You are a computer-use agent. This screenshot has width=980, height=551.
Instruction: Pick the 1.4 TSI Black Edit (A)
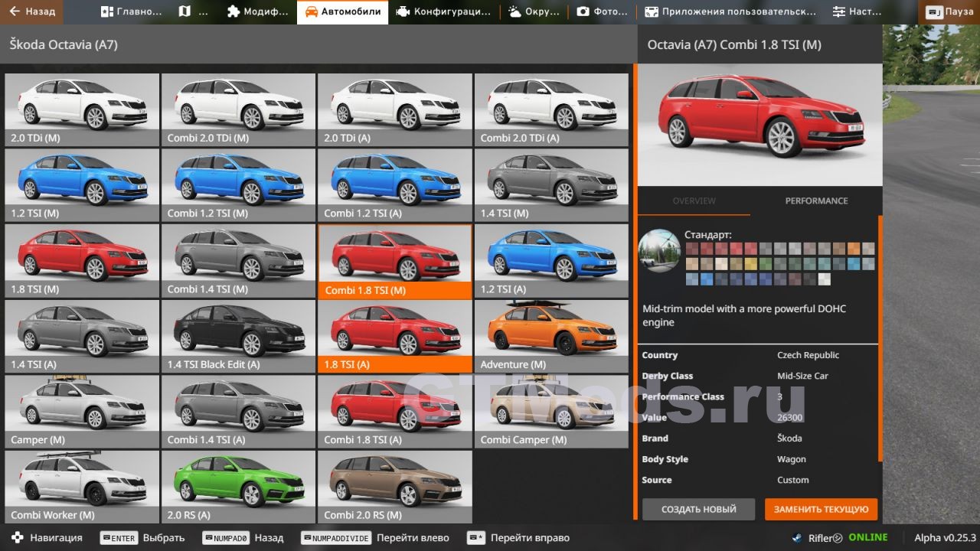pyautogui.click(x=238, y=335)
